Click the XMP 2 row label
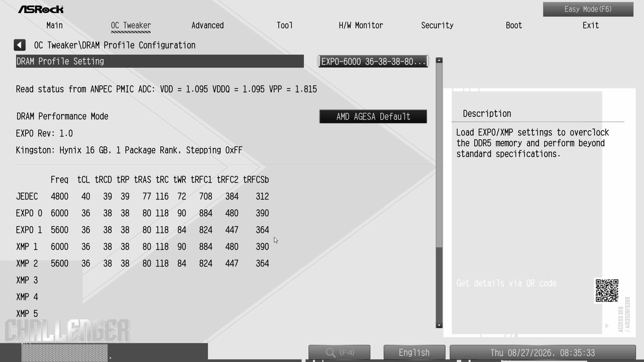Screen dimensions: 644x362 tap(27, 263)
